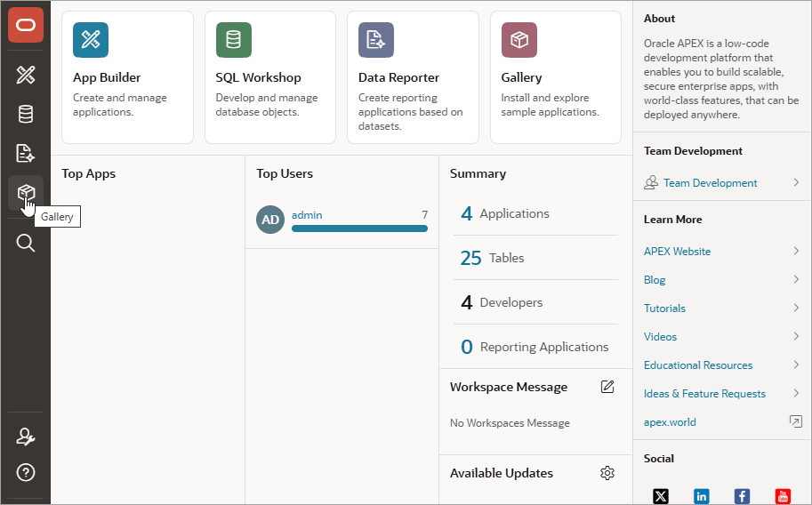Click the admin activity progress bar
The width and height of the screenshot is (812, 505).
pos(359,228)
